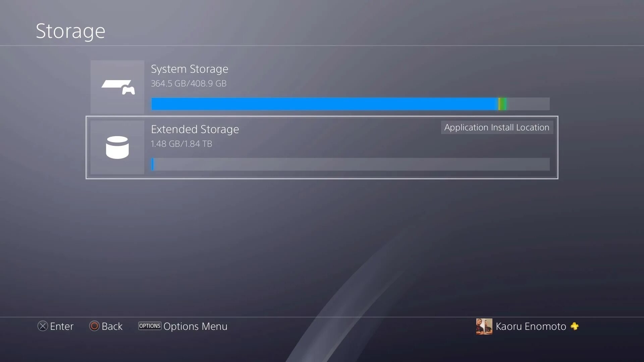Press Back to return to settings
The image size is (644, 362).
[105, 326]
